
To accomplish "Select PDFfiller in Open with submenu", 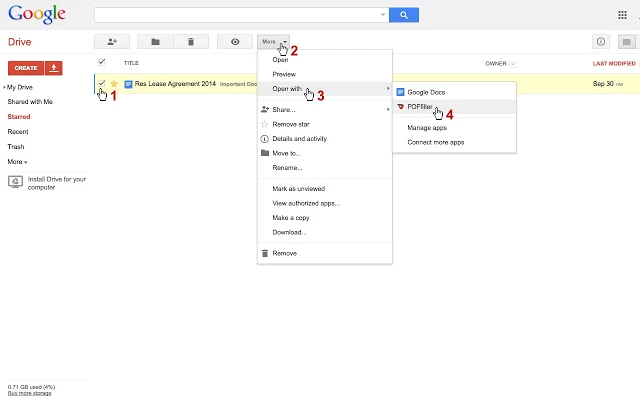I will (x=454, y=107).
